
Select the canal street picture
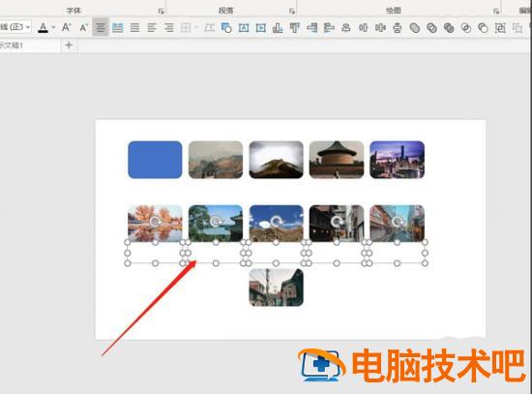coord(397,224)
